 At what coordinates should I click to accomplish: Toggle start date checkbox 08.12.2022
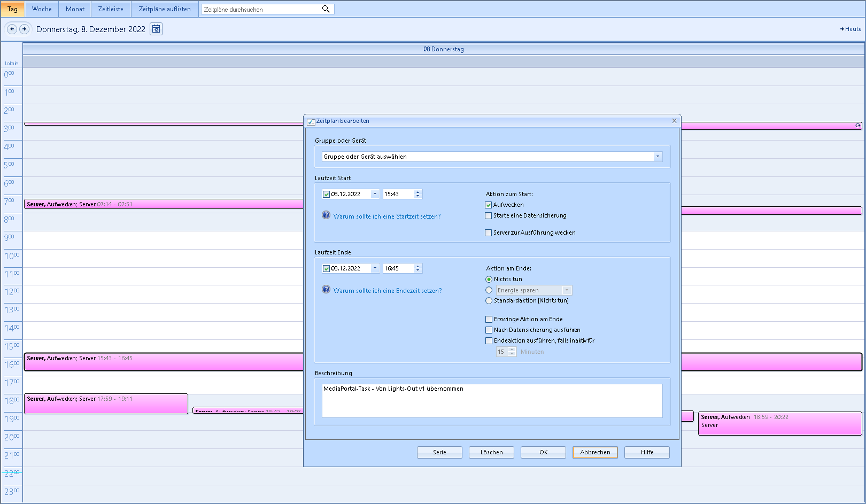coord(326,194)
